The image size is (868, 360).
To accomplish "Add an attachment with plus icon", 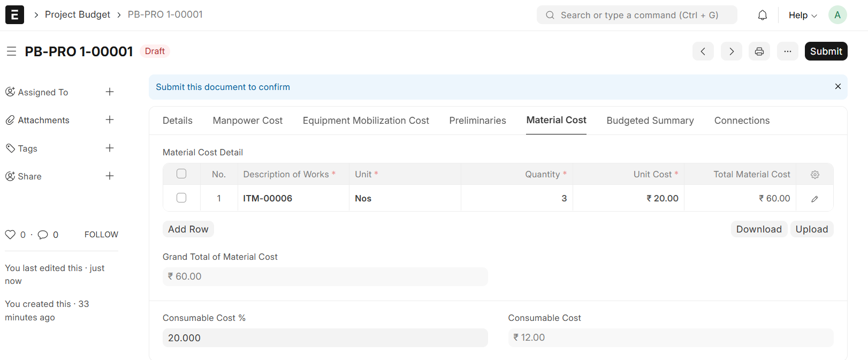I will pyautogui.click(x=110, y=120).
